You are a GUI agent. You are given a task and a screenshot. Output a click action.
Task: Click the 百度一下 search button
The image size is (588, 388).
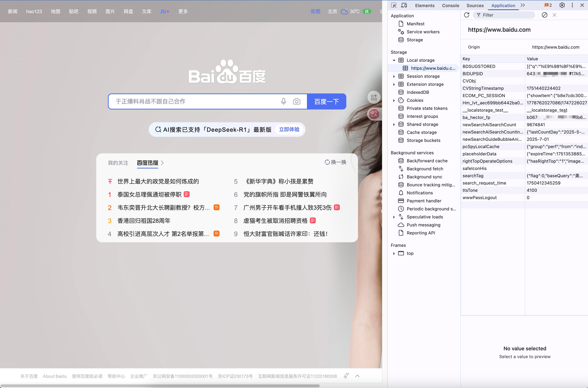[x=326, y=101]
